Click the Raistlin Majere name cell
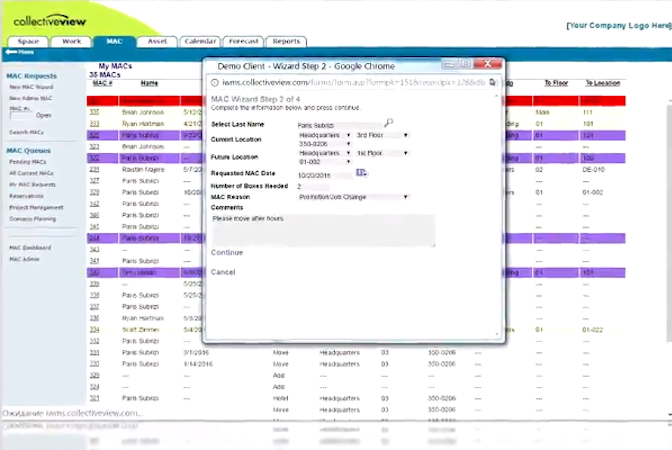The image size is (672, 450). (x=143, y=170)
